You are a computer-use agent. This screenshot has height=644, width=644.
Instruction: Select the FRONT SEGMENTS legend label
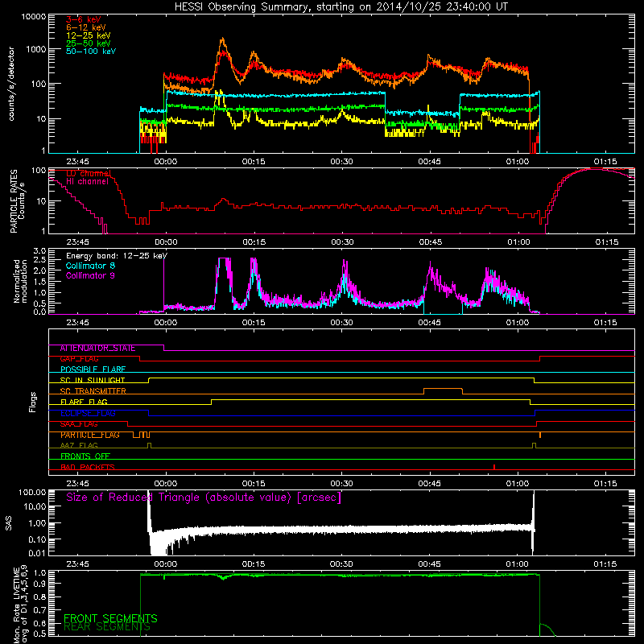pyautogui.click(x=110, y=618)
